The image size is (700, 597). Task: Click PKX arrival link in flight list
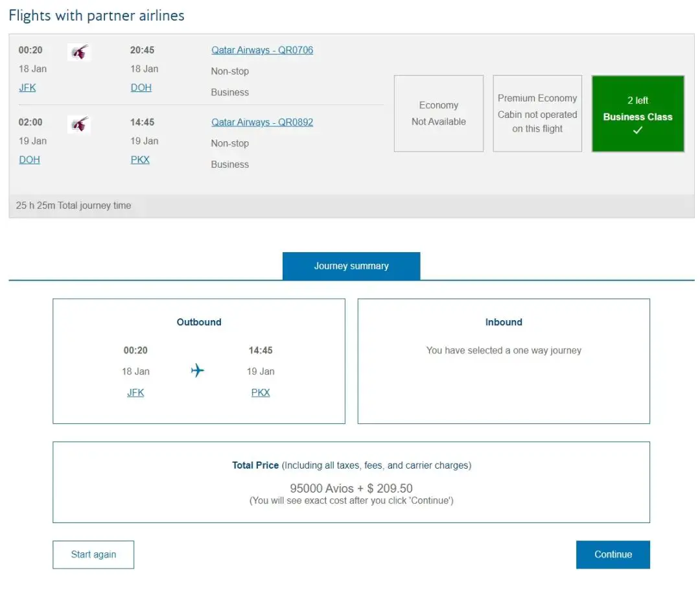click(140, 159)
